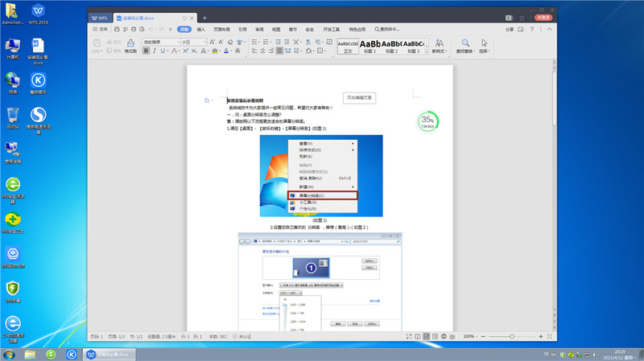Apply the 正文 normal style
Image resolution: width=644 pixels, height=361 pixels.
point(348,47)
